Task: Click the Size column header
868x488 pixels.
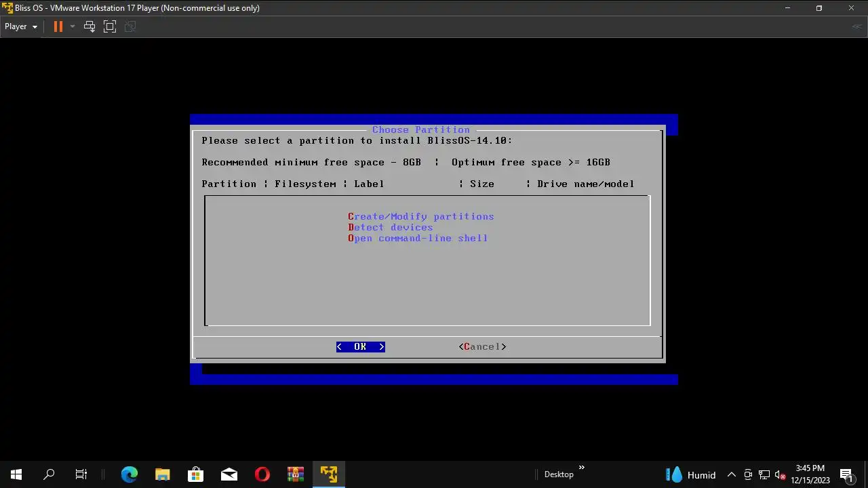Action: coord(482,184)
